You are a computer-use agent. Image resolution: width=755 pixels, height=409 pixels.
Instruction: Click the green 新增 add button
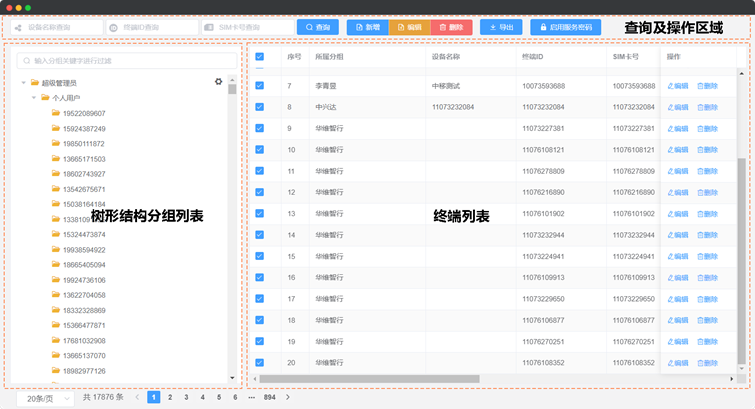[367, 28]
